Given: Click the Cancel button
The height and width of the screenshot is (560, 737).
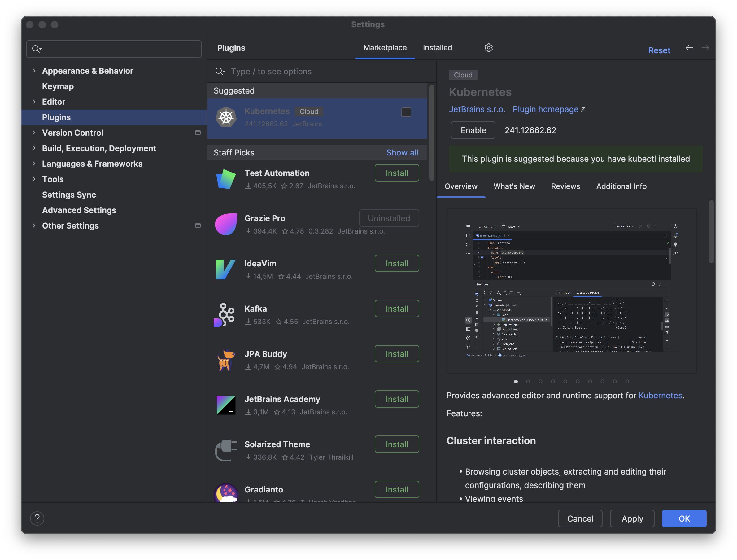Looking at the screenshot, I should coord(580,518).
